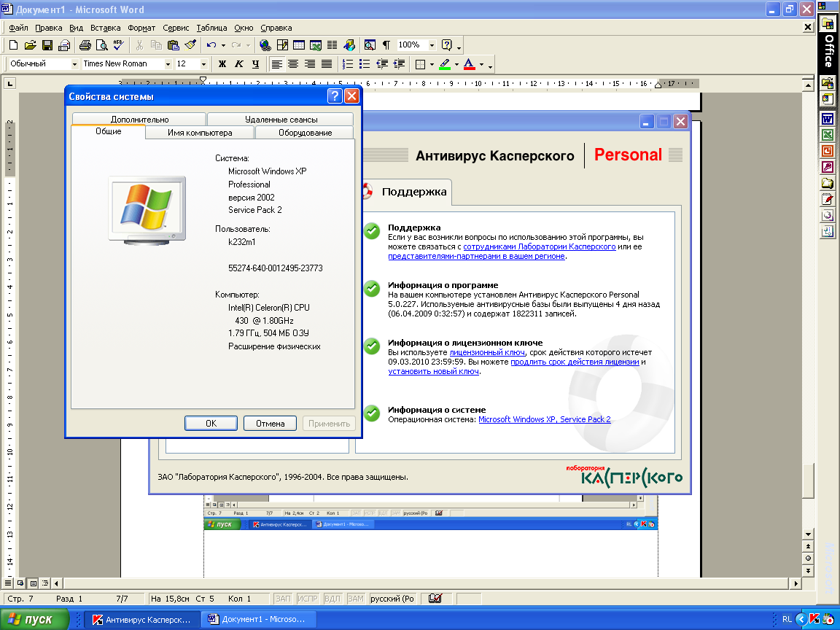Open the Document Map pane
The image size is (840, 630).
pos(370,45)
